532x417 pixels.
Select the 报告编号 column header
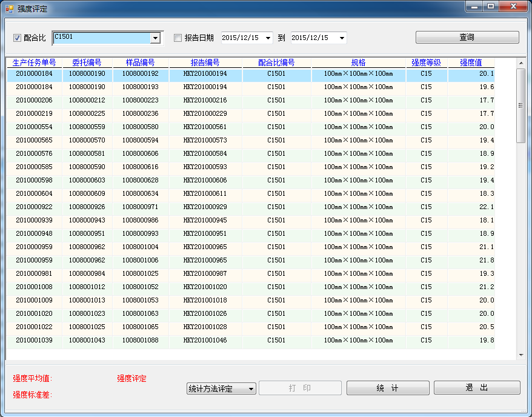pos(205,62)
